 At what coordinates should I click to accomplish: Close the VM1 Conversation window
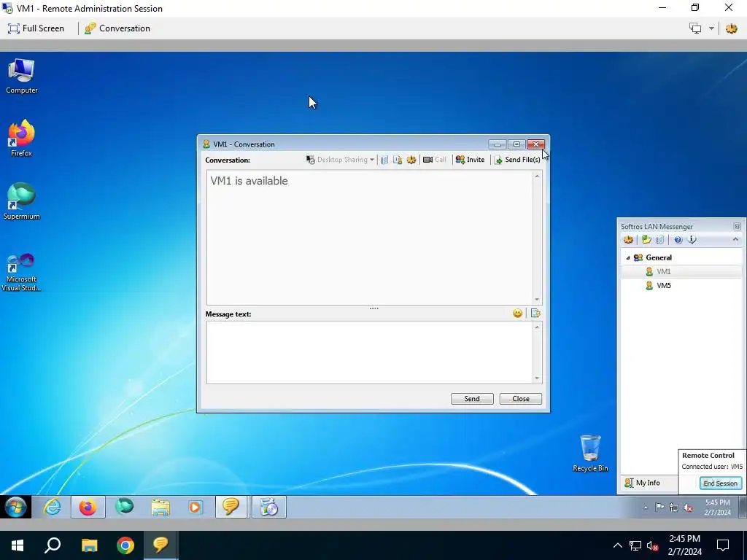536,144
